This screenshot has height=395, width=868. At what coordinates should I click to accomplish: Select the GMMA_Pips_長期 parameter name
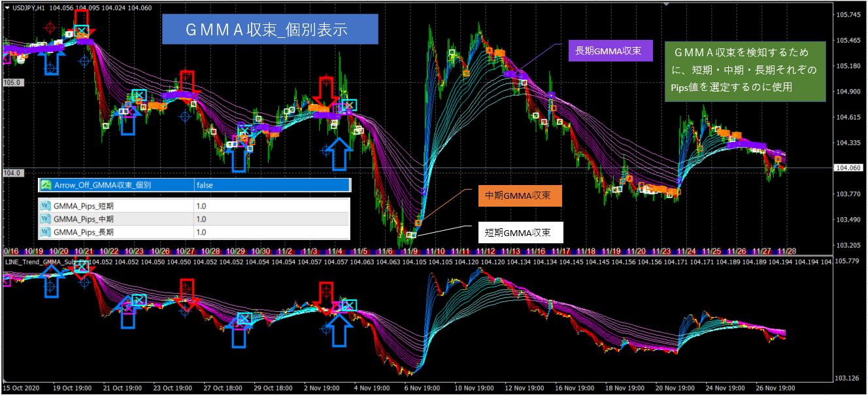84,232
